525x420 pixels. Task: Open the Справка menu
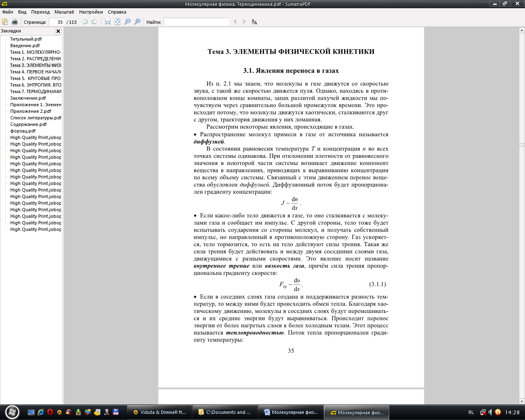click(x=117, y=12)
